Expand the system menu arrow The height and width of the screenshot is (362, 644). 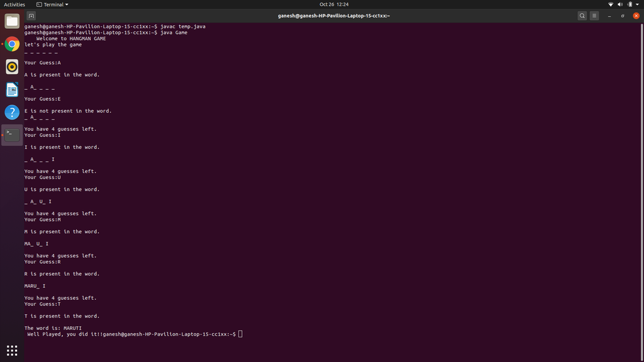(x=638, y=4)
